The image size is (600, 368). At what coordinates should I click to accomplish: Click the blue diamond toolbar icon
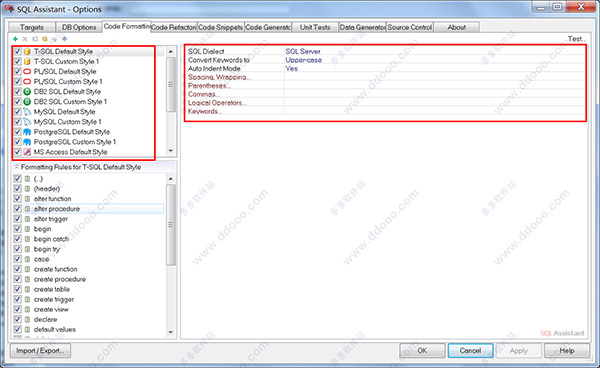tap(65, 39)
